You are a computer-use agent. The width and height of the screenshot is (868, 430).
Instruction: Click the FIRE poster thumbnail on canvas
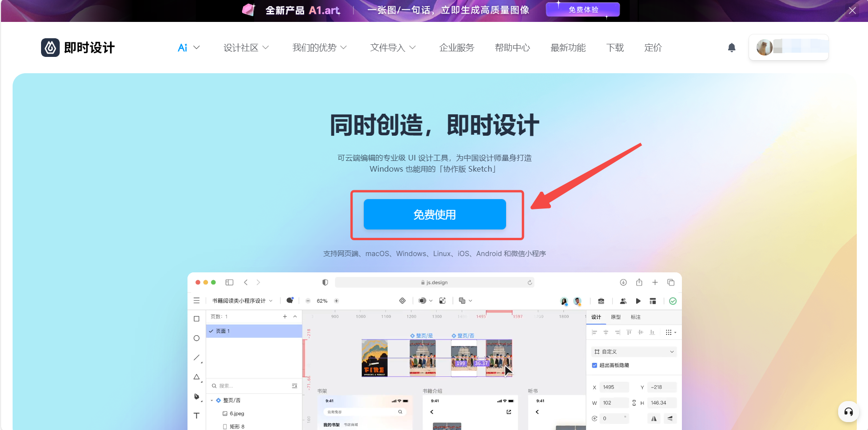coord(375,358)
